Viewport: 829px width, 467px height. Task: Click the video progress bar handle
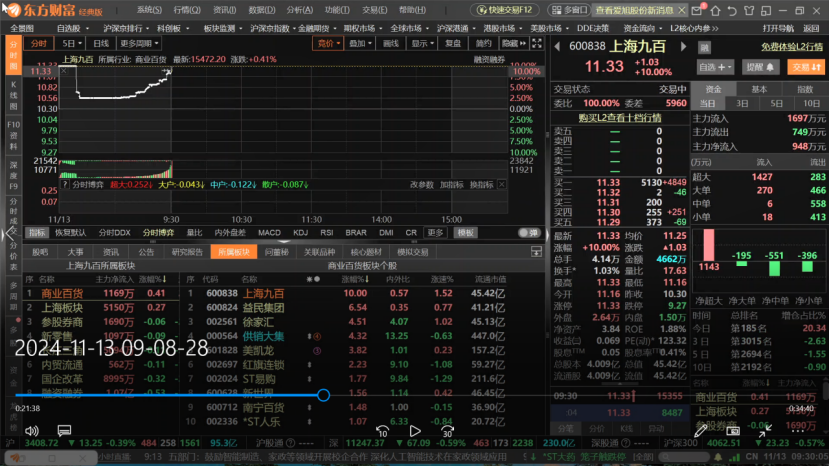point(324,395)
